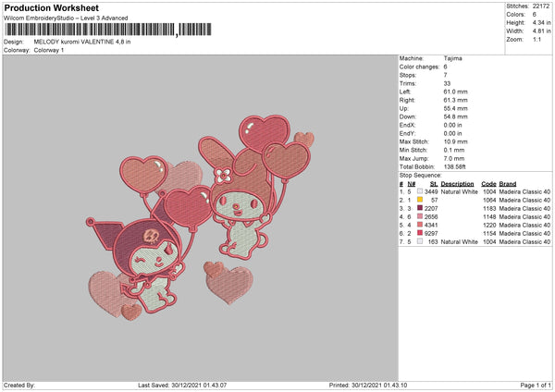Click the Machine value 'Tajima'
The height and width of the screenshot is (392, 555).
pyautogui.click(x=452, y=58)
